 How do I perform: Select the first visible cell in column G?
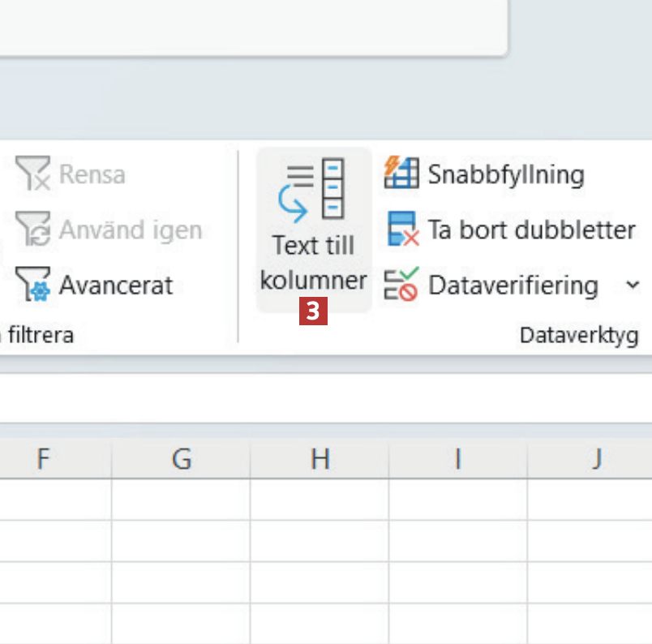tap(181, 500)
